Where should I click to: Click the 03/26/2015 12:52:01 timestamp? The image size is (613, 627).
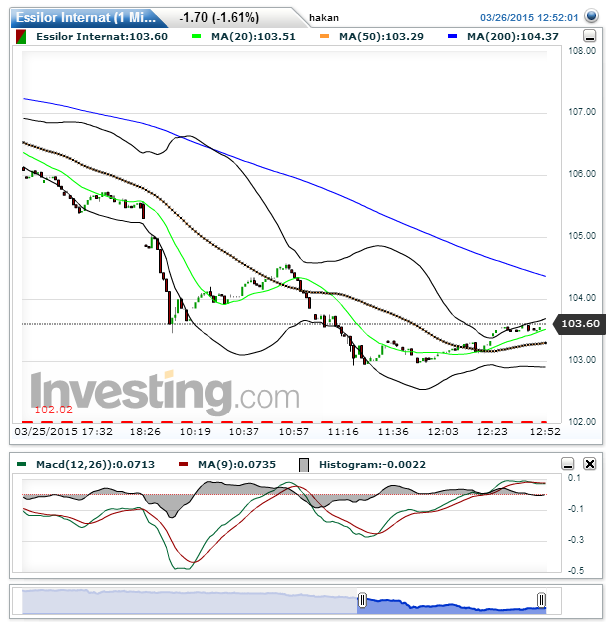point(529,18)
